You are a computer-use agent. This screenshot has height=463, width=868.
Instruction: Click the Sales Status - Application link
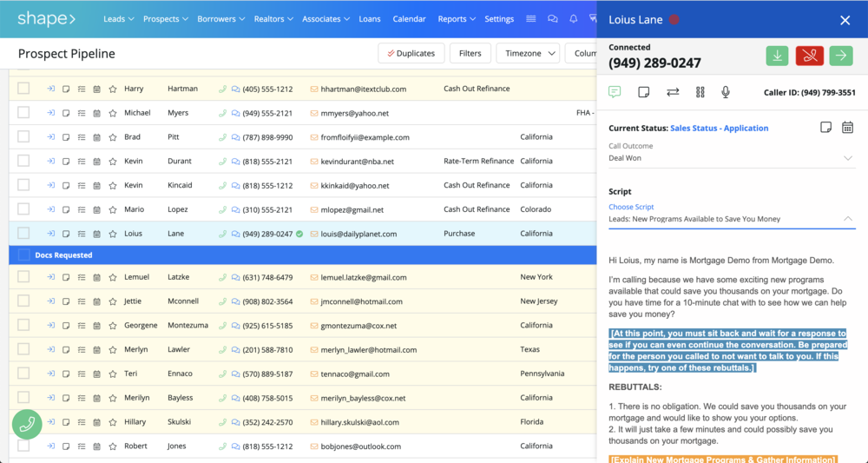tap(719, 128)
